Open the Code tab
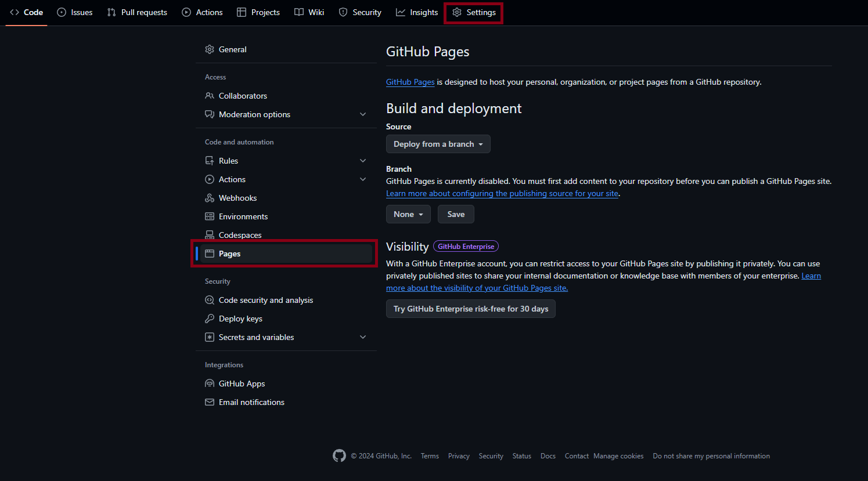Image resolution: width=868 pixels, height=481 pixels. [x=27, y=12]
